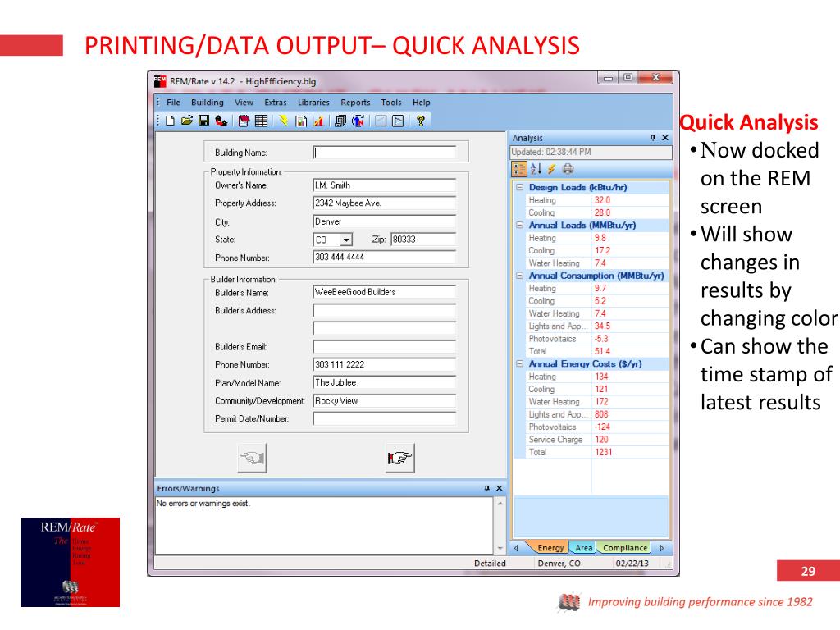Viewport: 840px width, 630px height.
Task: Switch to the Energy tab
Action: tap(549, 547)
